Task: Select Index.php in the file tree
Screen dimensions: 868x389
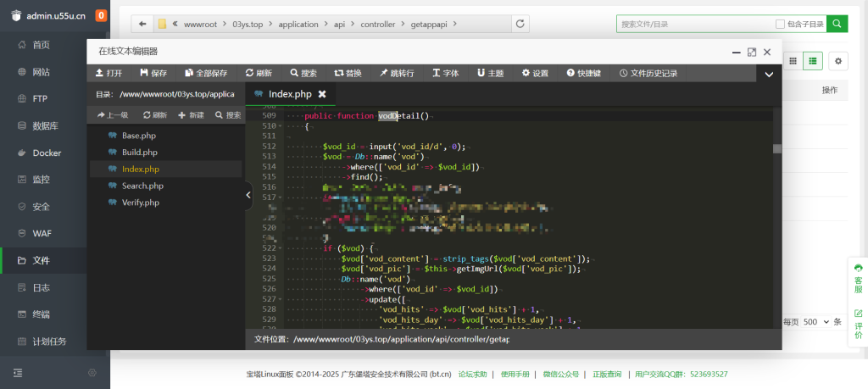Action: [165, 169]
